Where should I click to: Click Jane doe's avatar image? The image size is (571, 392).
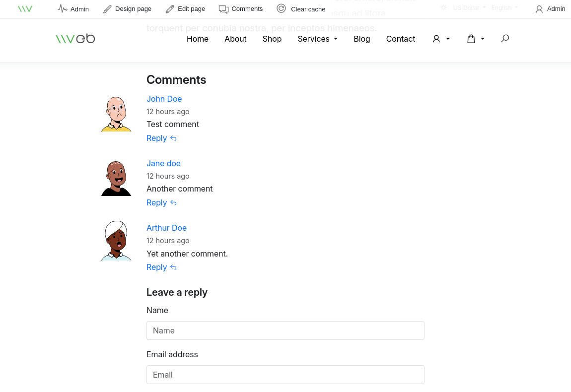tap(116, 178)
